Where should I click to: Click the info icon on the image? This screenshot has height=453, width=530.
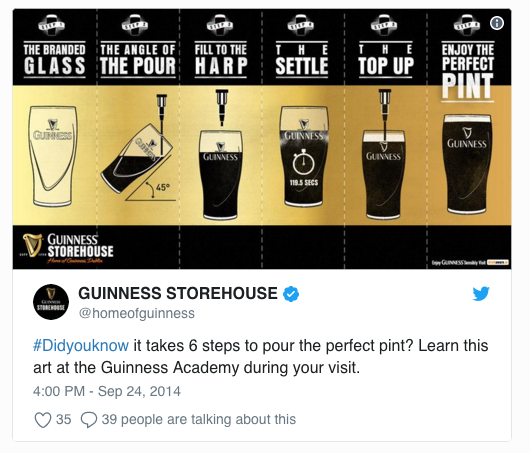coord(497,23)
